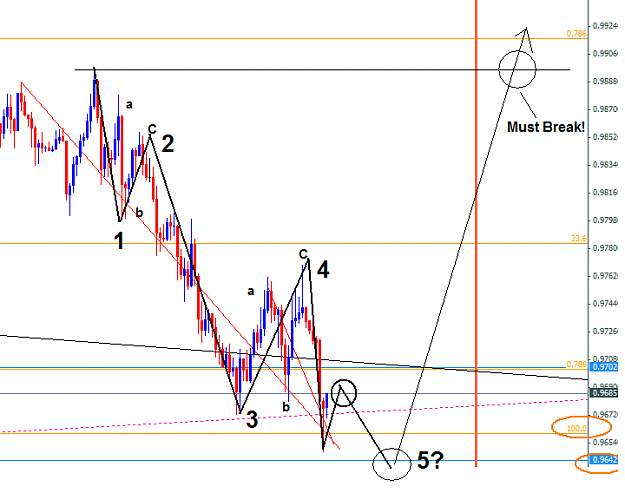Image resolution: width=625 pixels, height=493 pixels.
Task: Click the 0.9816 price axis label
Action: (605, 192)
